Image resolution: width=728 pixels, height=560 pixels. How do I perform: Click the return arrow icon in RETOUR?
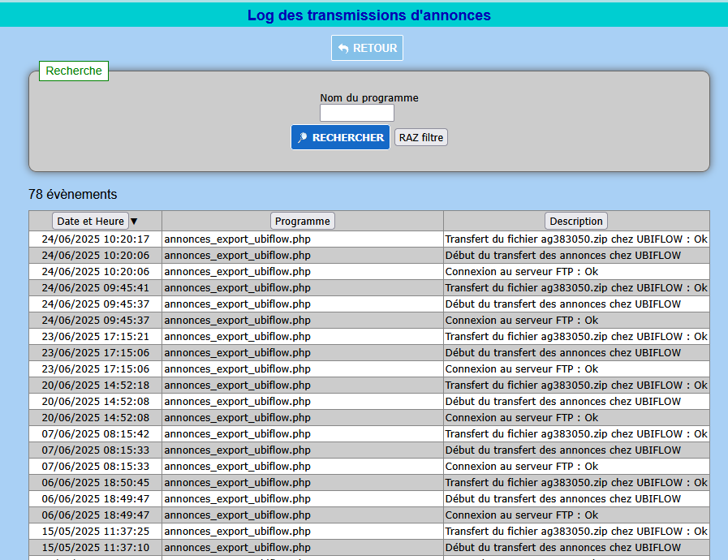(343, 49)
